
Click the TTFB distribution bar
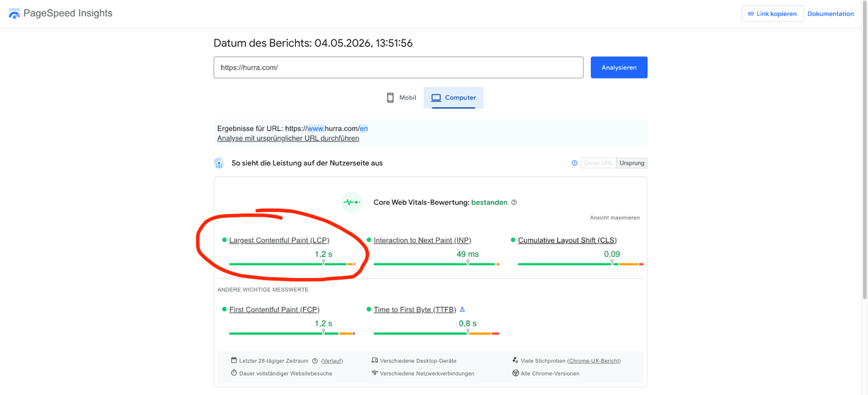pyautogui.click(x=437, y=334)
